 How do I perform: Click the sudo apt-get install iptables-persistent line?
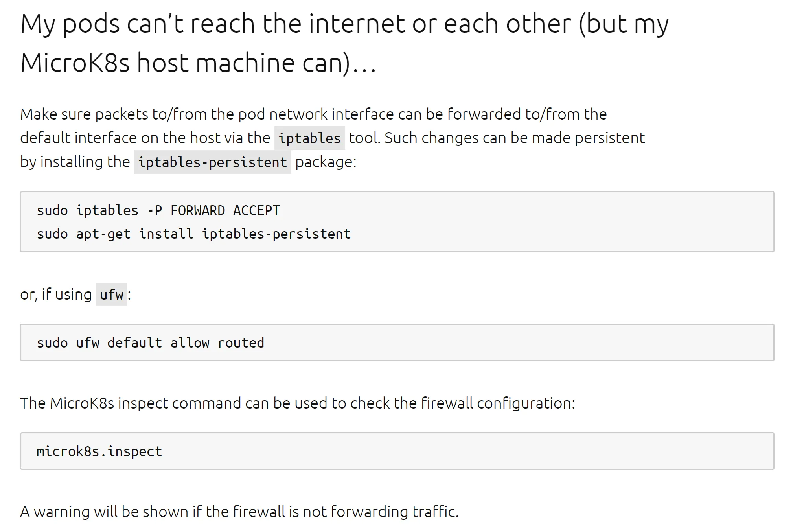[193, 234]
